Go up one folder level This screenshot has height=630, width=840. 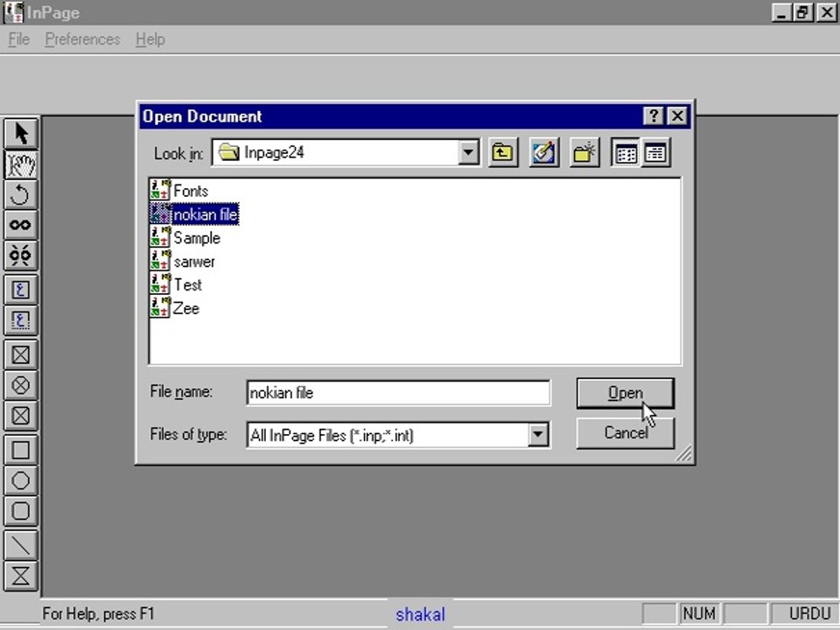coord(502,153)
